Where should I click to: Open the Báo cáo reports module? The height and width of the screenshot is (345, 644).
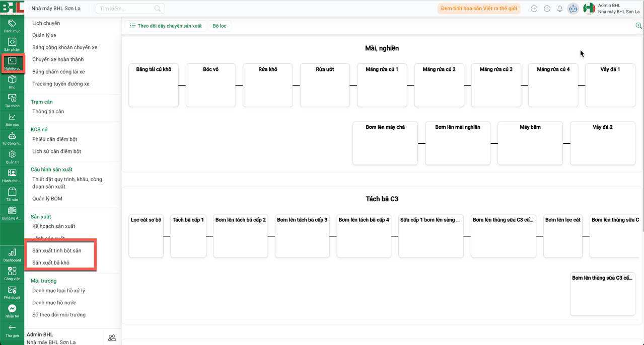click(12, 120)
